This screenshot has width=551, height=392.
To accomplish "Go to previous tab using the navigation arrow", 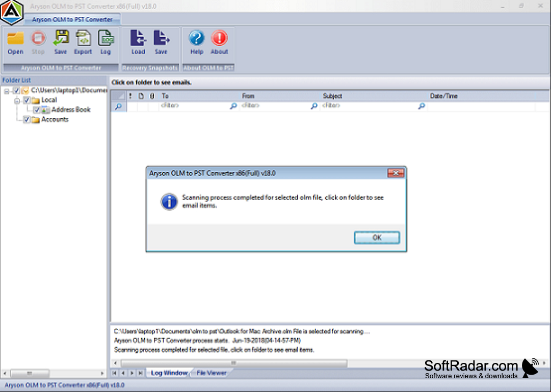I will 123,373.
